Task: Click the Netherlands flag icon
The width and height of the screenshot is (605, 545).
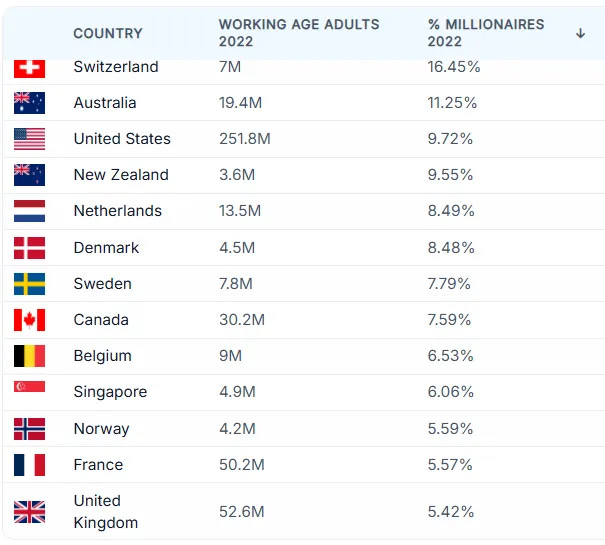Action: tap(29, 211)
